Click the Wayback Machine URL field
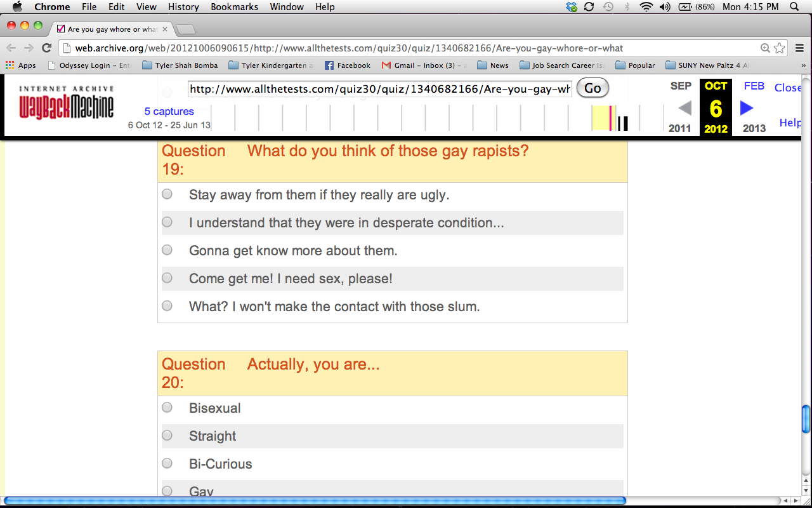The height and width of the screenshot is (508, 812). (379, 89)
